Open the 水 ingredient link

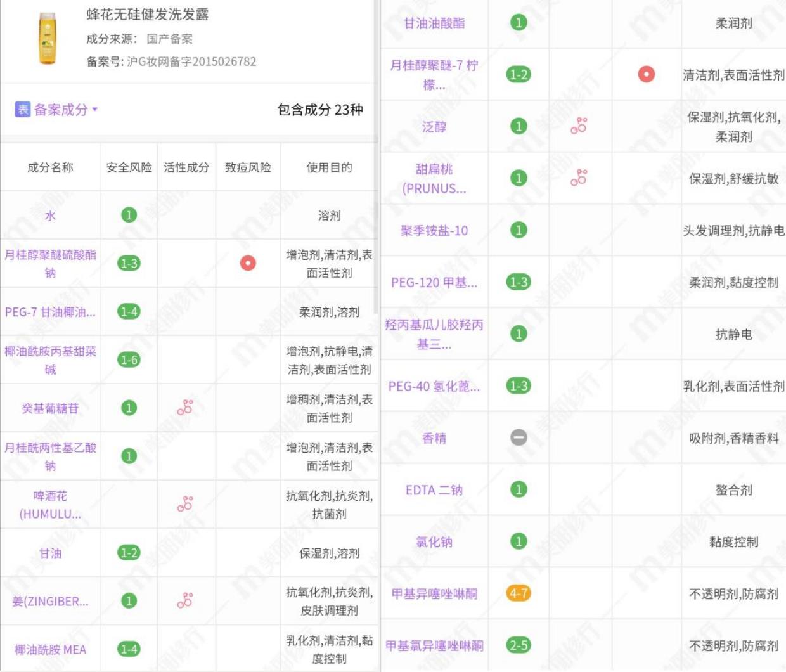tap(51, 215)
